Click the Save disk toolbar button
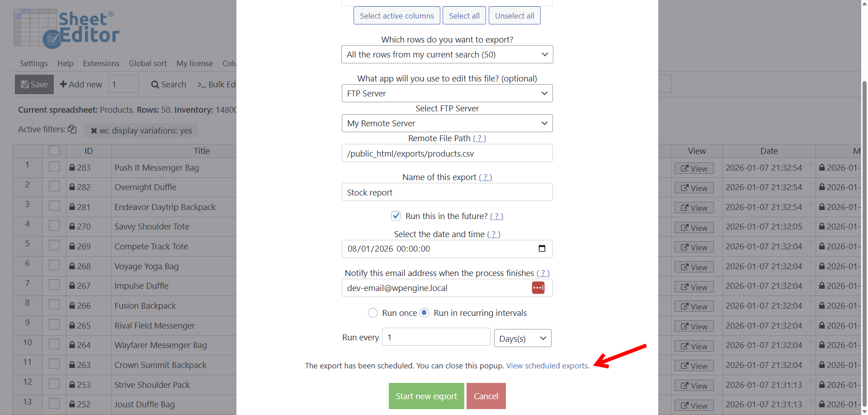Image resolution: width=868 pixels, height=415 pixels. [34, 85]
